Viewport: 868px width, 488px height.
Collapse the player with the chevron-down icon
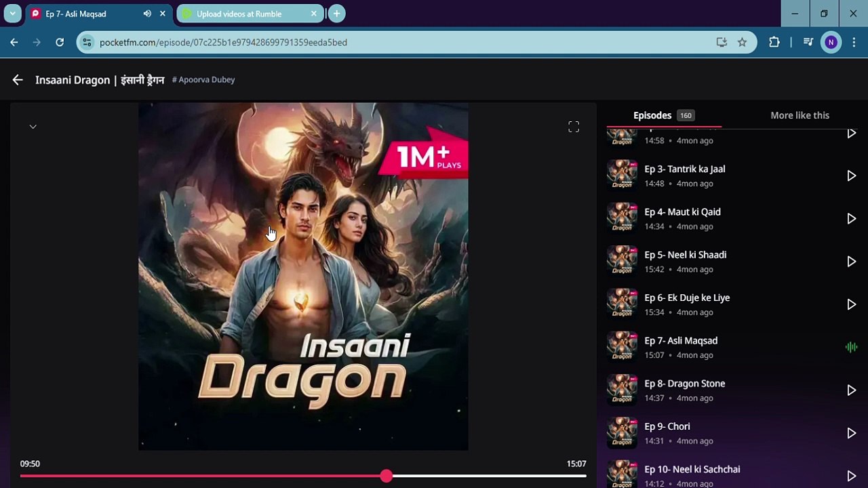pyautogui.click(x=33, y=127)
